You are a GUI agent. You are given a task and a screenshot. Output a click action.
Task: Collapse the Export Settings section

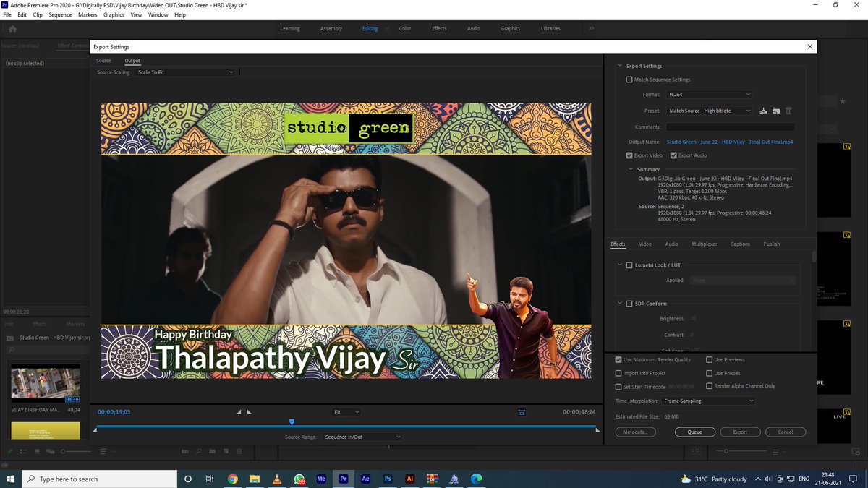coord(620,66)
